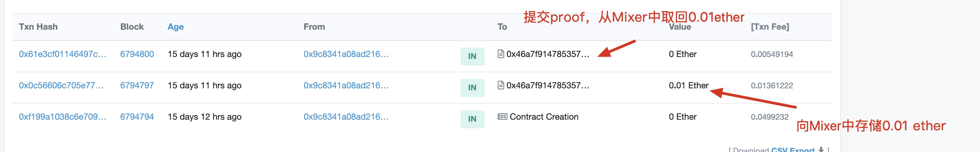Click contract icon beside second 0x46a7f914785357 address
This screenshot has height=152, width=980.
tap(501, 85)
